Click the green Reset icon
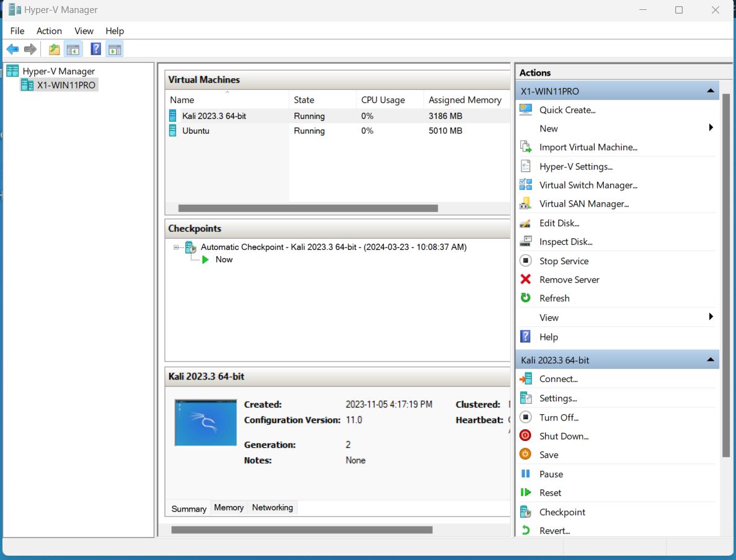The height and width of the screenshot is (560, 736). pos(526,492)
